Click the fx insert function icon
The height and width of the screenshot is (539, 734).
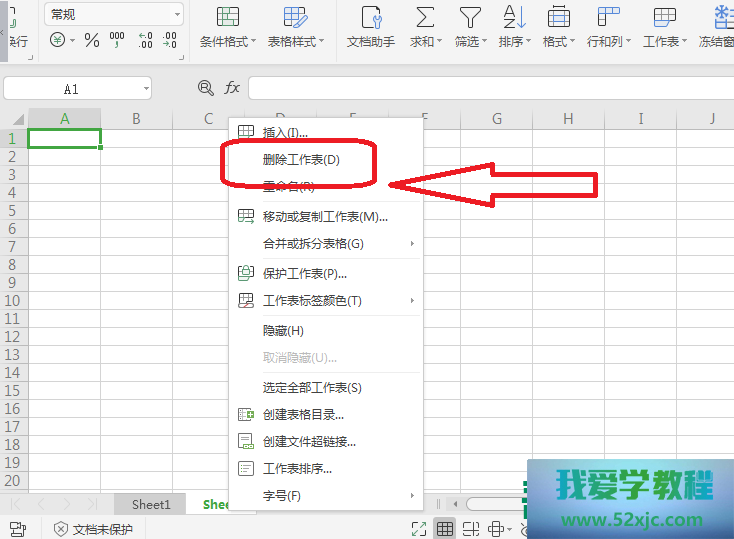pos(232,88)
